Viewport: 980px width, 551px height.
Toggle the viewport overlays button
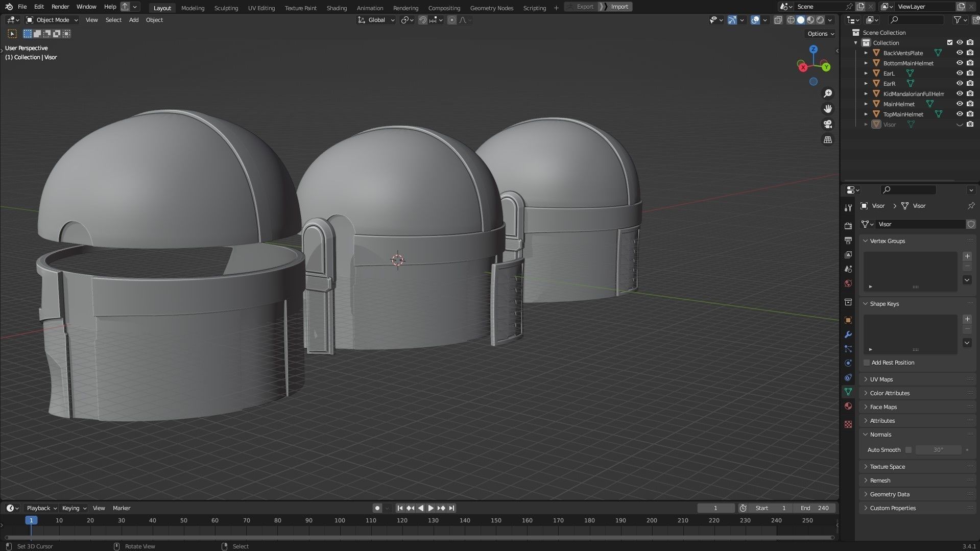coord(755,20)
